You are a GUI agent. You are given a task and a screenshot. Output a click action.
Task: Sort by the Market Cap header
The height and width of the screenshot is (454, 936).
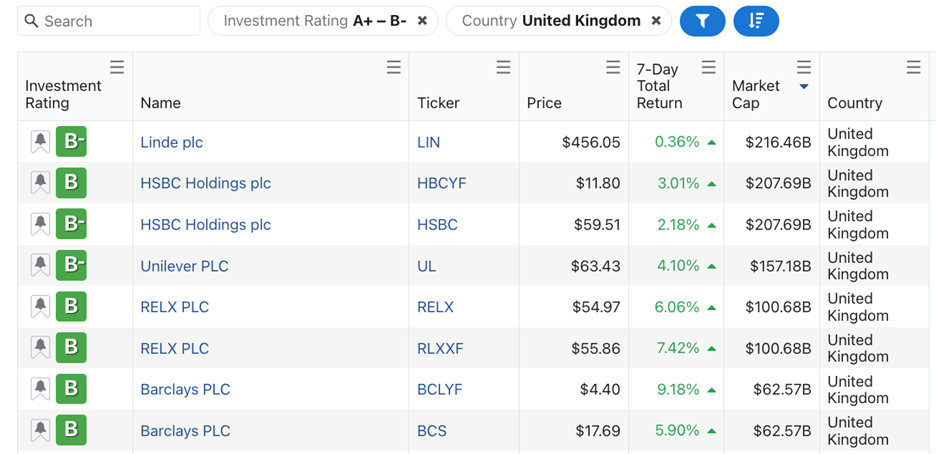tap(756, 94)
